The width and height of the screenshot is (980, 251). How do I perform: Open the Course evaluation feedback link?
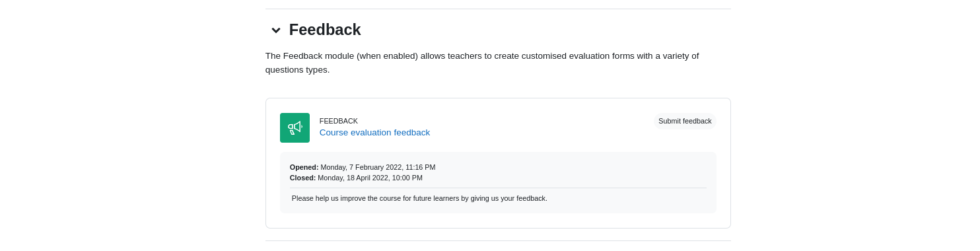pos(374,132)
